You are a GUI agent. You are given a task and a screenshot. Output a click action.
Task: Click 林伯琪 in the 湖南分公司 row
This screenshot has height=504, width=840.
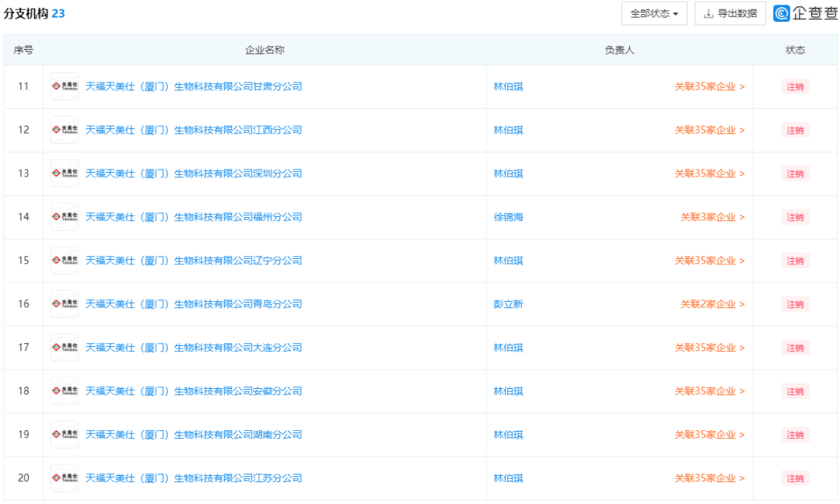pos(508,434)
